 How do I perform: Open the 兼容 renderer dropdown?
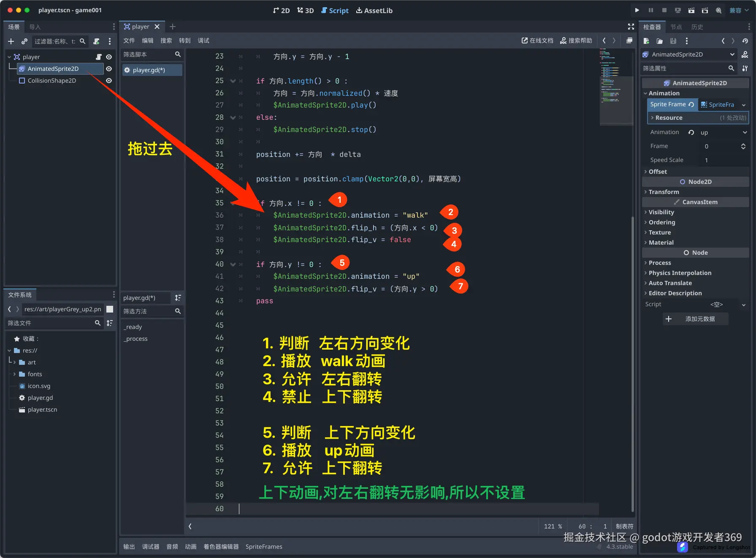point(739,10)
